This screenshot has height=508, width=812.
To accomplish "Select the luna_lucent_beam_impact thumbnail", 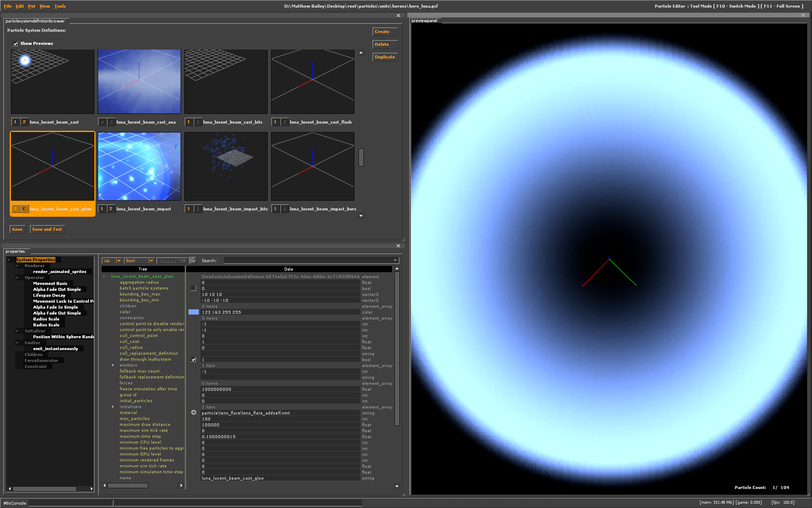I will tap(139, 166).
